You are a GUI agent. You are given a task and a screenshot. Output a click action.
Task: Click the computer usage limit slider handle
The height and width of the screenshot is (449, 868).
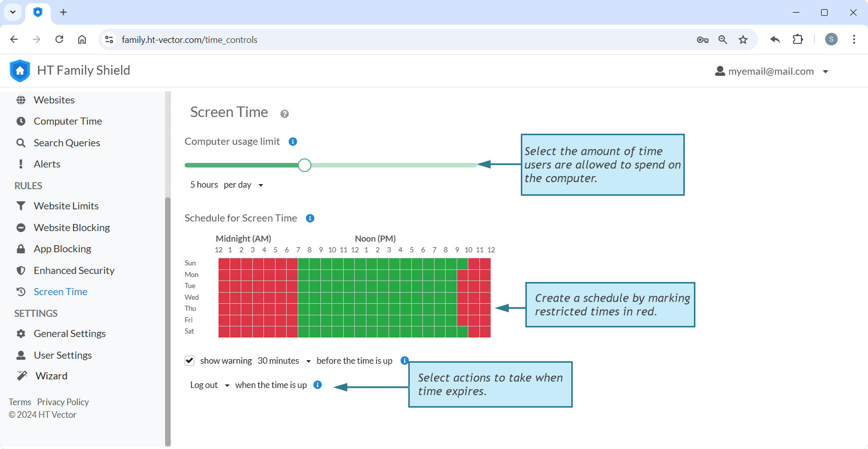click(304, 165)
